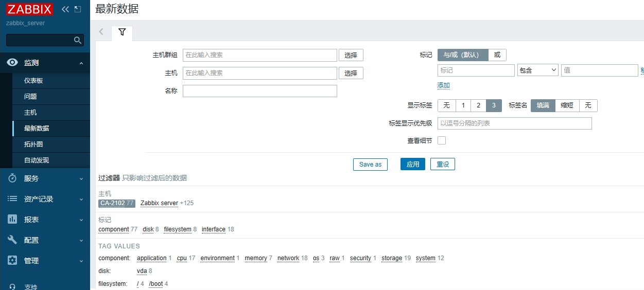Image resolution: width=644 pixels, height=290 pixels.
Task: Collapse the sidebar with double-chevron icon
Action: pyautogui.click(x=65, y=9)
